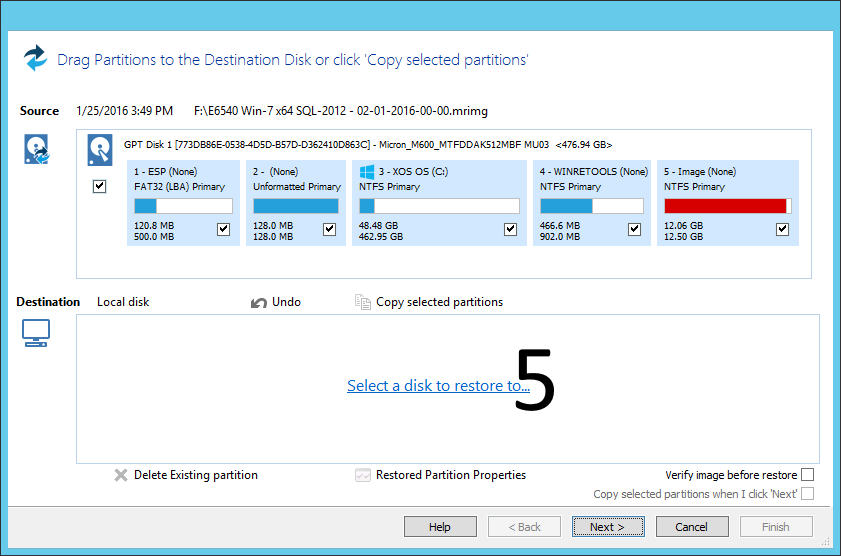
Task: Select the 4 - WINRETOOLS (None) title
Action: pos(594,172)
